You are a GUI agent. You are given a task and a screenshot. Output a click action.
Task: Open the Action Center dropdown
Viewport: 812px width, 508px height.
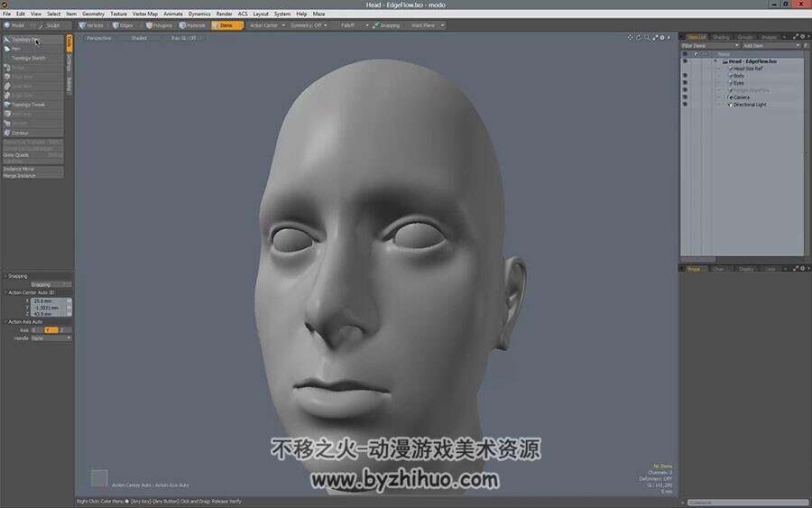pos(267,25)
